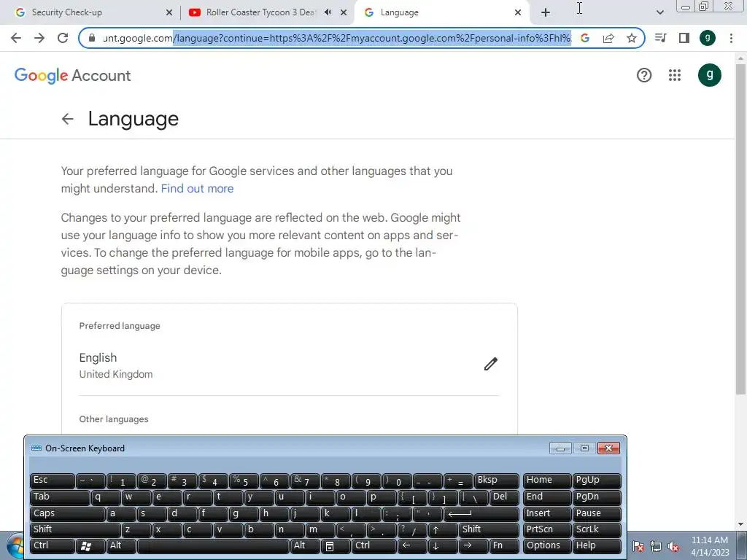
Task: Click the Home key on the keyboard
Action: point(546,481)
